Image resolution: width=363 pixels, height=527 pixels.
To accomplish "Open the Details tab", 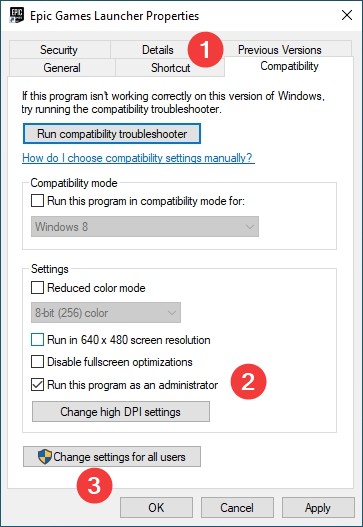I will tap(158, 49).
